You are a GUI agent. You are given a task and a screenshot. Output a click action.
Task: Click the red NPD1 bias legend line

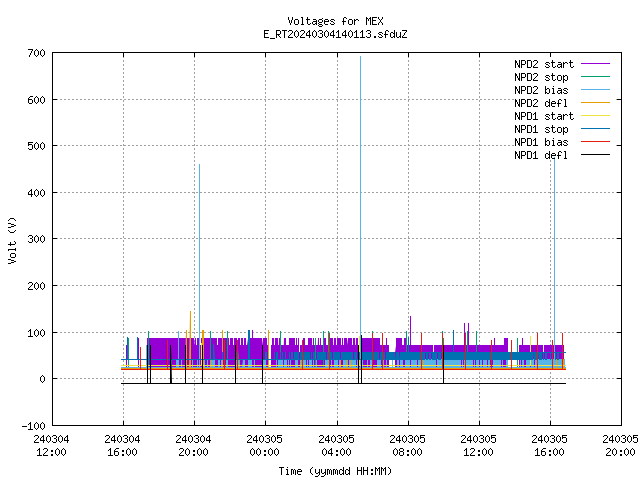[596, 142]
